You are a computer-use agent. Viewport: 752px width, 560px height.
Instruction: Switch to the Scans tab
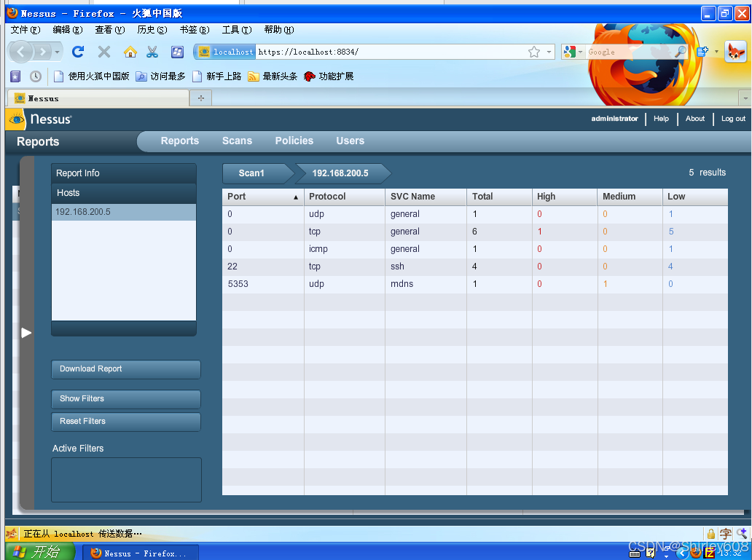237,141
